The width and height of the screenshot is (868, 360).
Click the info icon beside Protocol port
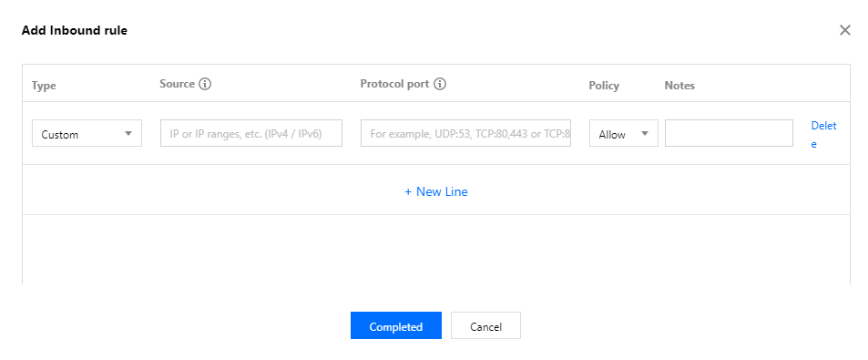tap(440, 84)
